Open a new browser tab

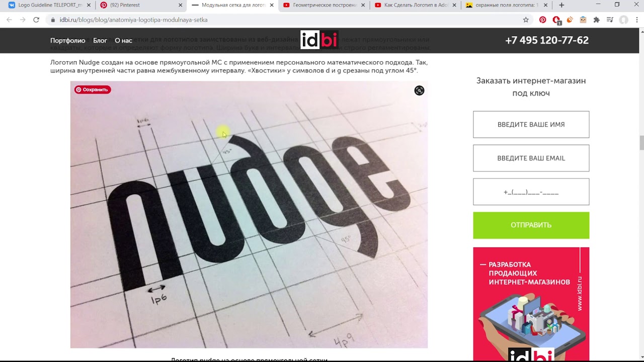click(x=561, y=5)
